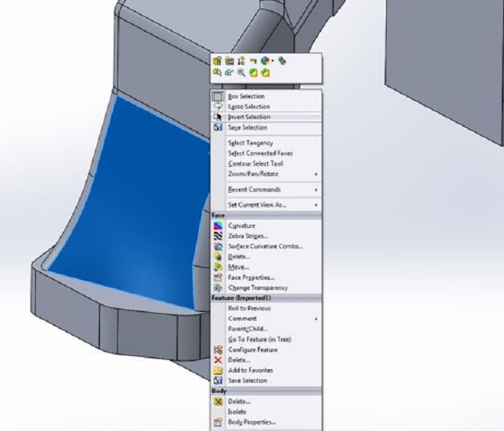Choose Invert Selection from the context menu

(249, 117)
